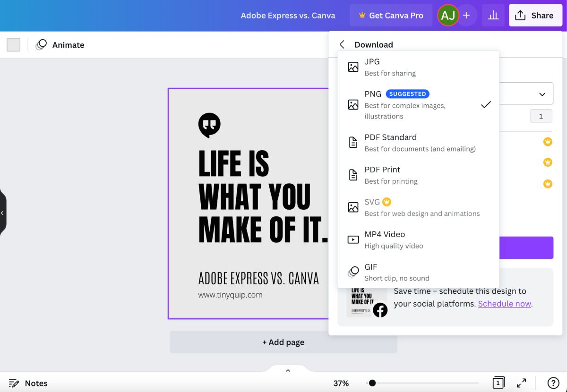The image size is (567, 392).
Task: Select the www.tinyquip.com text
Action: [x=230, y=295]
